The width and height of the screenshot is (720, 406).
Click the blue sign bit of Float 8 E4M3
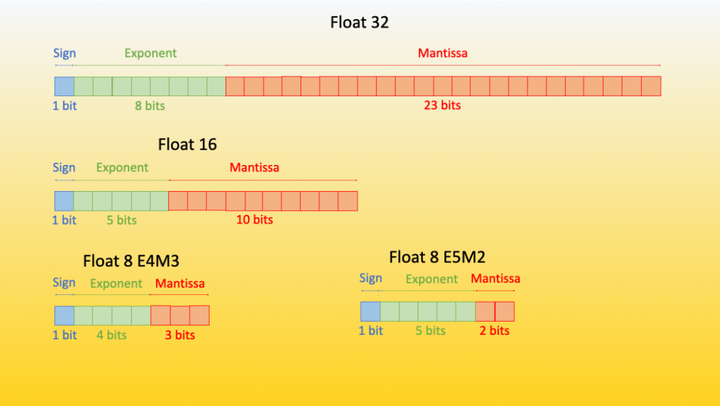(64, 316)
